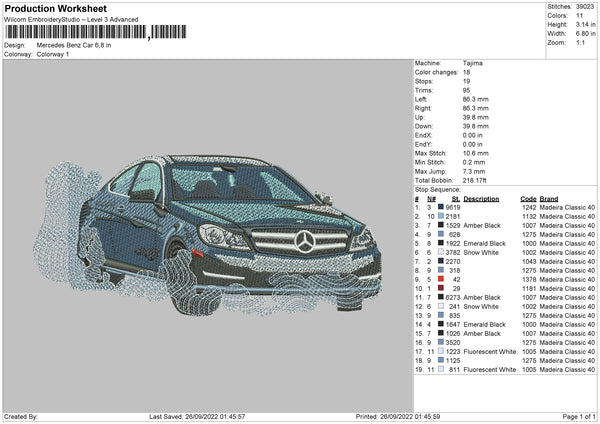Select the stitch count 9619 in row 1
This screenshot has width=600, height=424.
pos(453,207)
